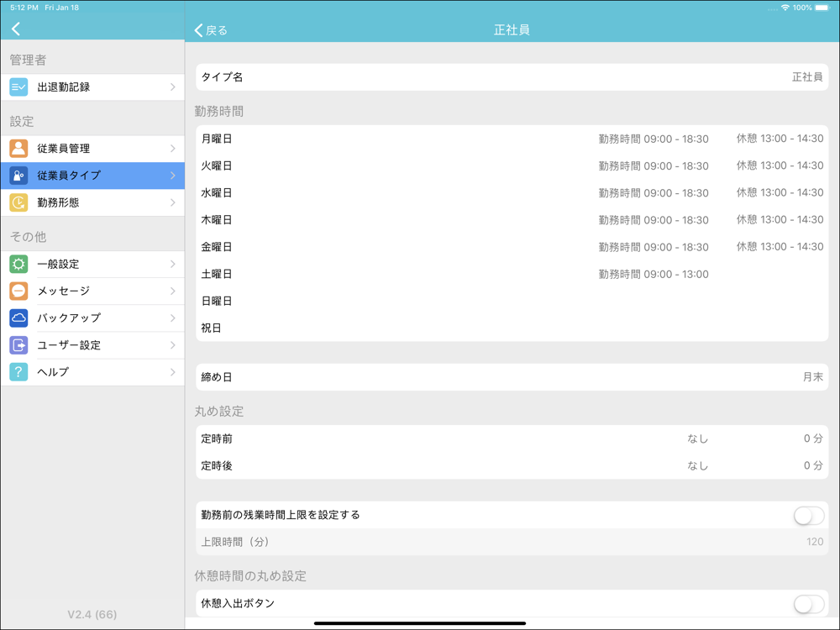The width and height of the screenshot is (840, 630).
Task: Open 出退勤記録 chevron
Action: (172, 87)
